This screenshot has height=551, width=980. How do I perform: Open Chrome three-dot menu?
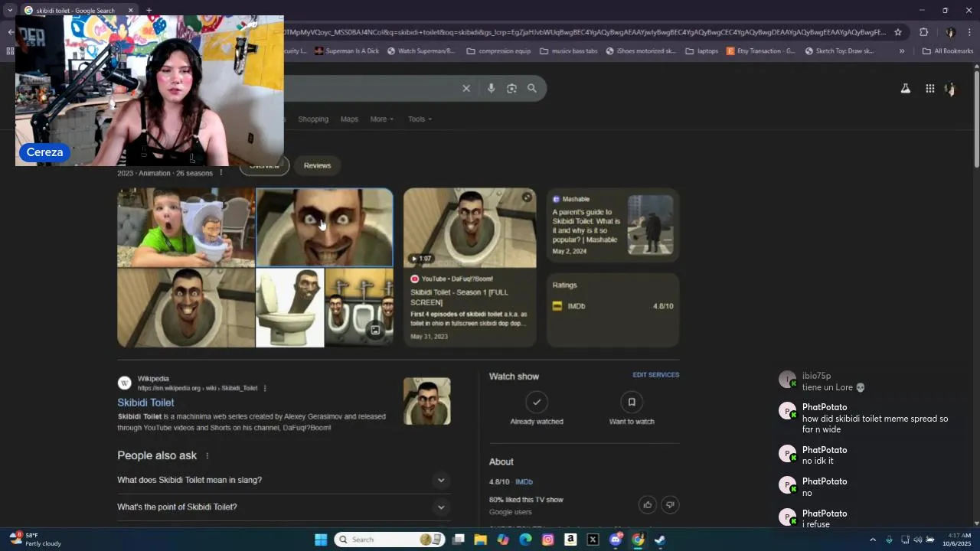(x=969, y=32)
